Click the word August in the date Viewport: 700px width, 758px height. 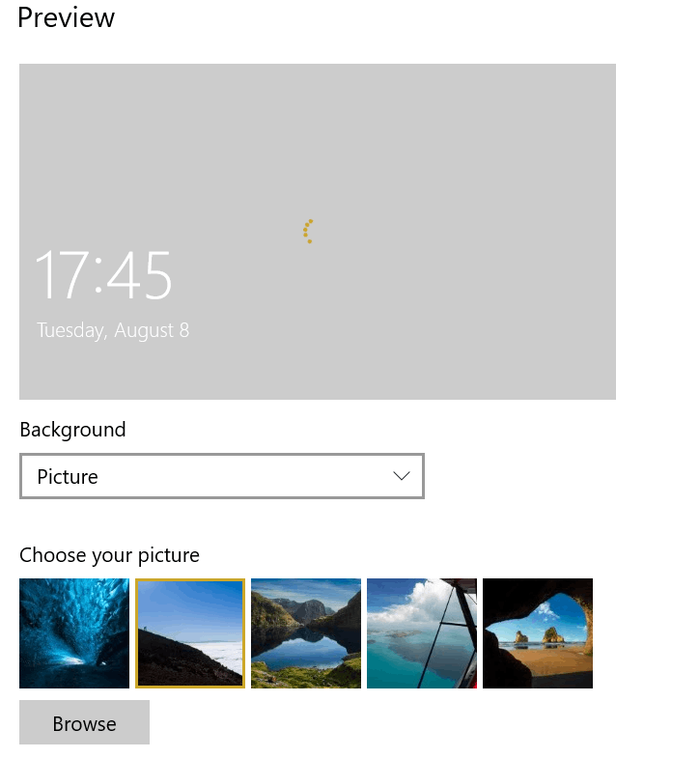144,331
